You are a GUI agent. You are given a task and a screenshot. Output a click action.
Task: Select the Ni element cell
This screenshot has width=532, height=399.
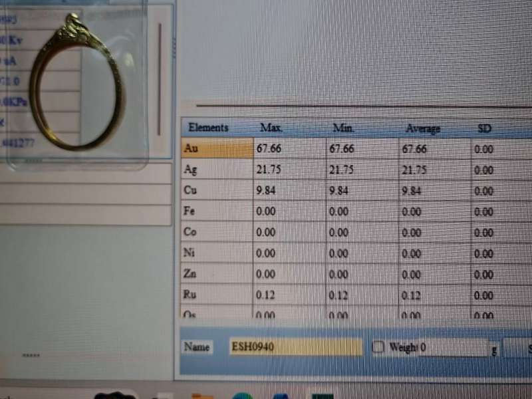click(x=215, y=253)
